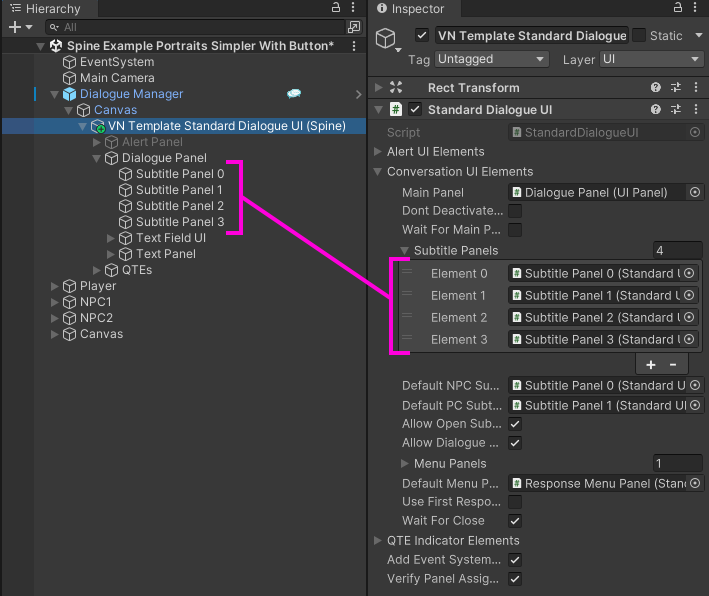Open the Standard Dialogue UI context menu dots

pyautogui.click(x=696, y=109)
